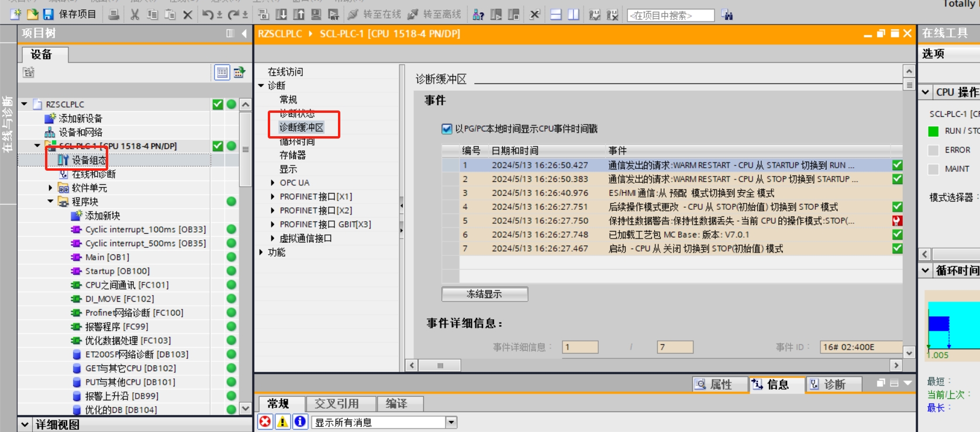Toggle PG/PC local time display checkbox

click(x=447, y=129)
